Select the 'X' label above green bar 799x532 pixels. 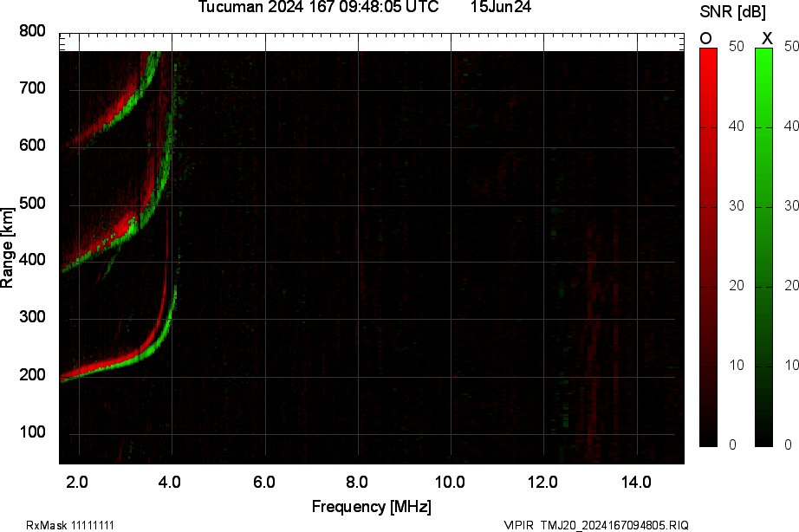pyautogui.click(x=766, y=38)
